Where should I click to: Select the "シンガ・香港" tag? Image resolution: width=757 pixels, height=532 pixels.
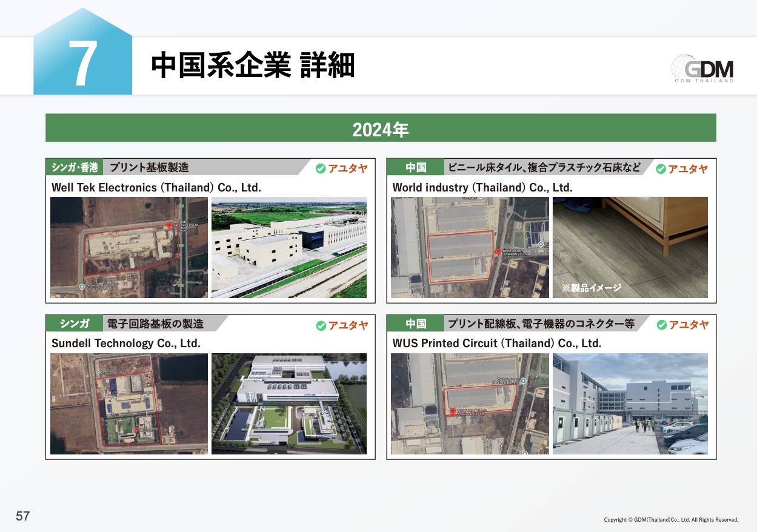click(75, 167)
